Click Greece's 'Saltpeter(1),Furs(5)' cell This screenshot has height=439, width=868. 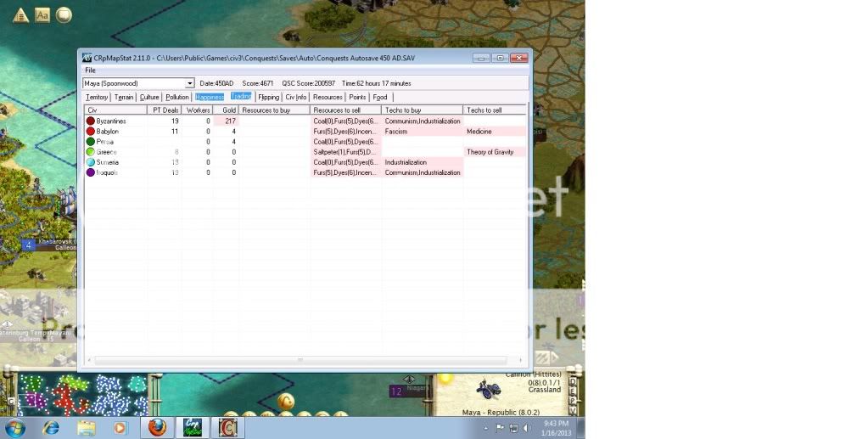[346, 152]
